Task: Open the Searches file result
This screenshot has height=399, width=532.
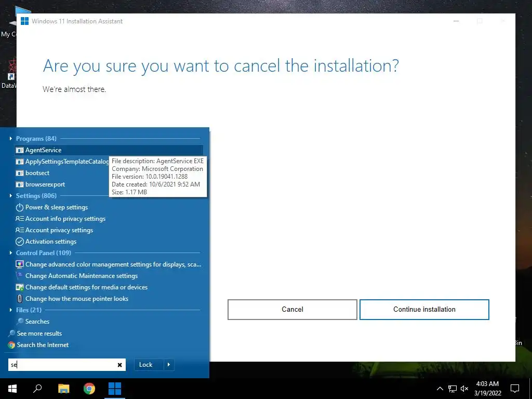Action: click(x=37, y=321)
